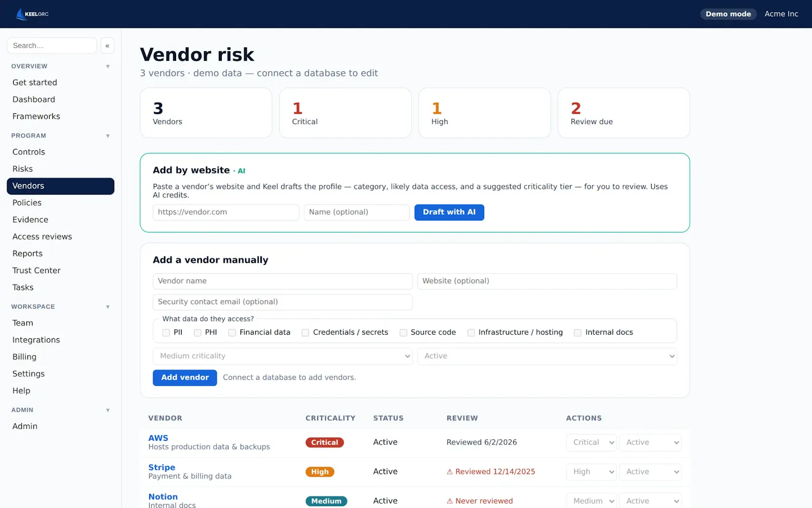The width and height of the screenshot is (812, 508).
Task: Open AWS row criticality dropdown
Action: click(x=592, y=442)
